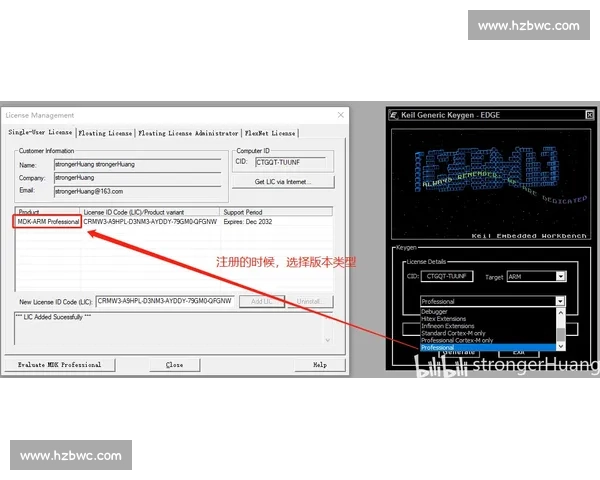This screenshot has width=600, height=480.
Task: Click the Email input field
Action: (137, 191)
